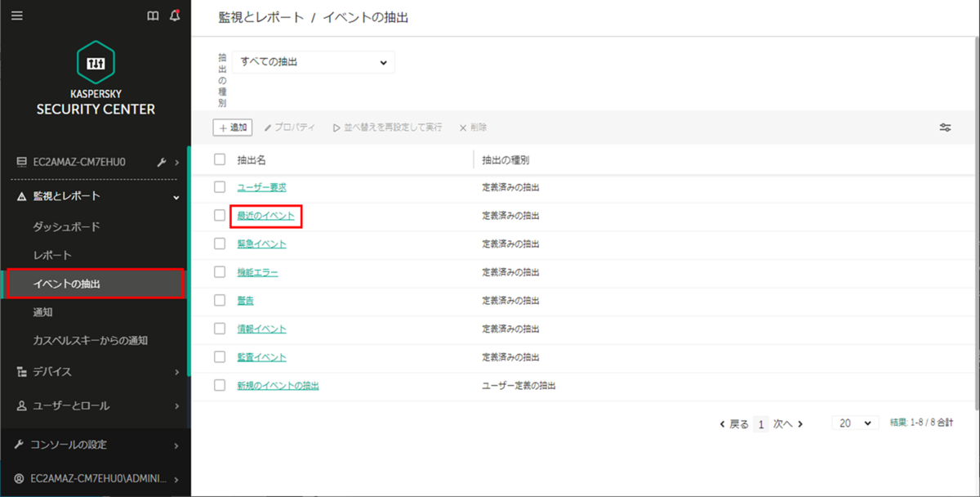Expand the デバイス sidebar section

pos(49,370)
